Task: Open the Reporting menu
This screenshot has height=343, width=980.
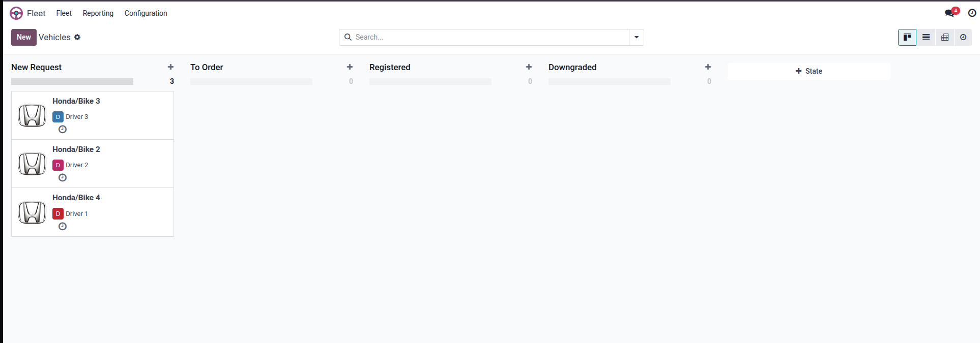Action: click(x=98, y=13)
